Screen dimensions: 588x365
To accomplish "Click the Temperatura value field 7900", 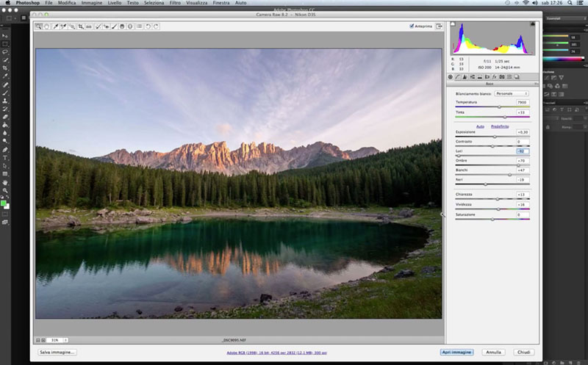I will tap(523, 102).
